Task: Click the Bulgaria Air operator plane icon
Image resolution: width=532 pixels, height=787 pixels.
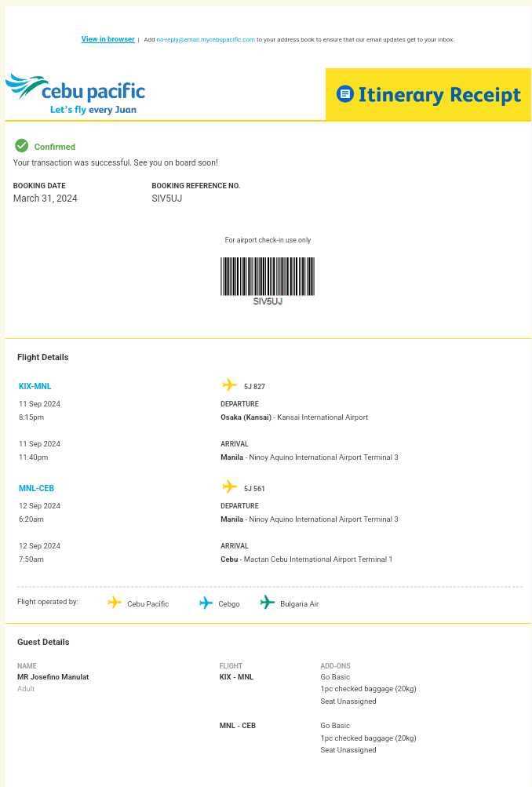Action: (268, 603)
